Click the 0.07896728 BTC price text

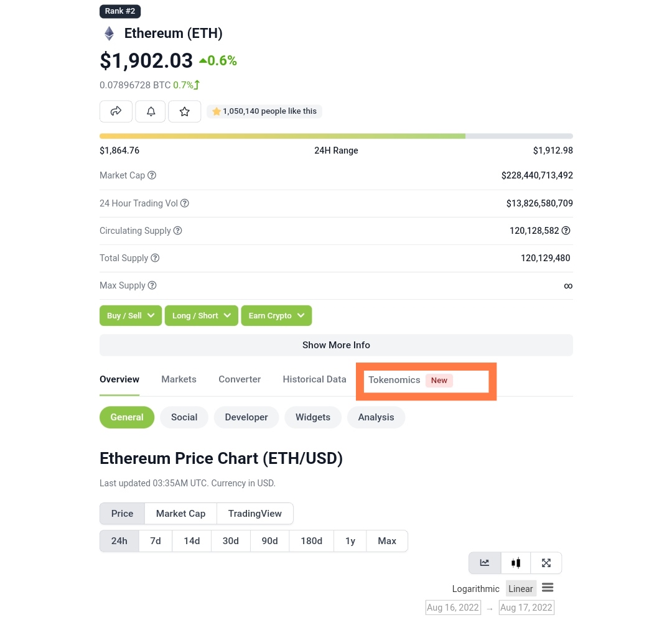click(135, 85)
